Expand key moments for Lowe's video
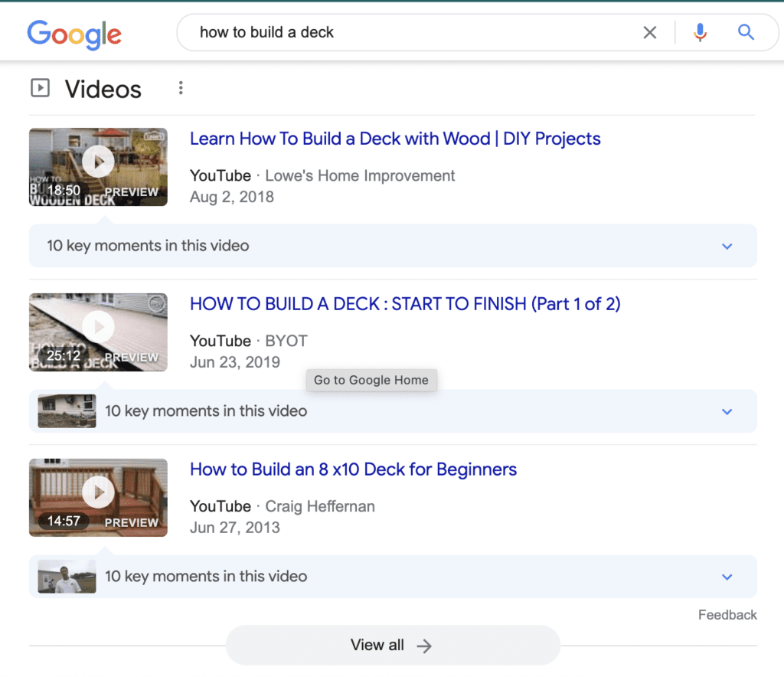The height and width of the screenshot is (677, 784). (x=727, y=246)
